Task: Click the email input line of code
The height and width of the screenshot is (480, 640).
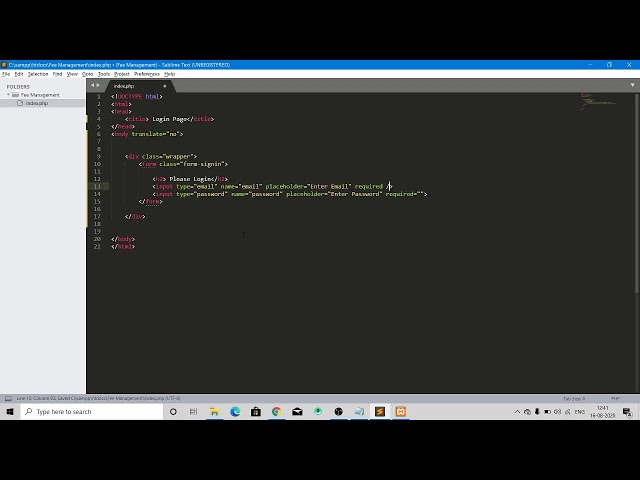Action: (x=272, y=187)
